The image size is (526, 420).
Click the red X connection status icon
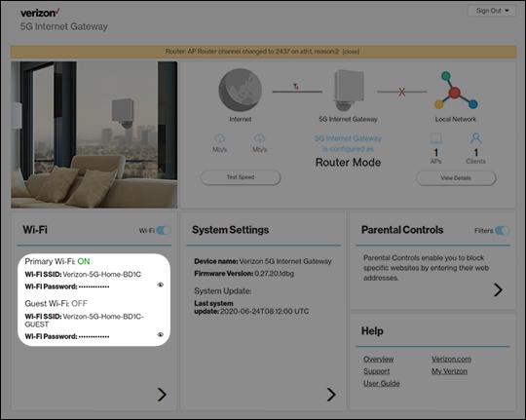coord(402,92)
